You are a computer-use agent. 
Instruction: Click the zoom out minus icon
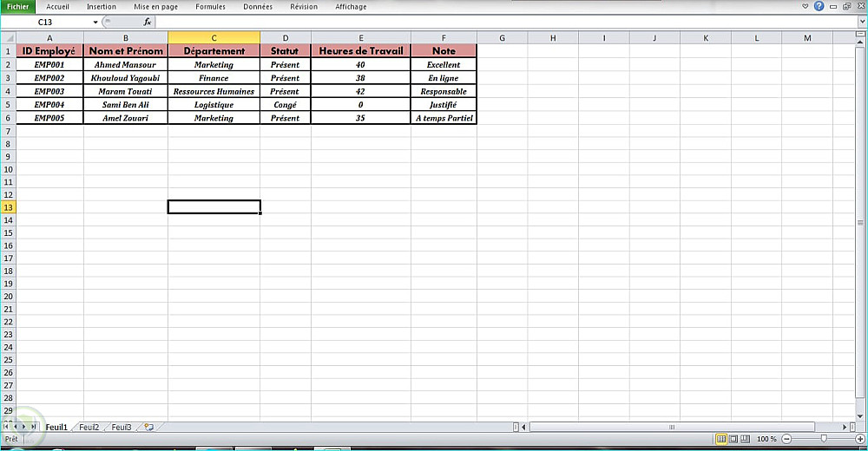786,439
